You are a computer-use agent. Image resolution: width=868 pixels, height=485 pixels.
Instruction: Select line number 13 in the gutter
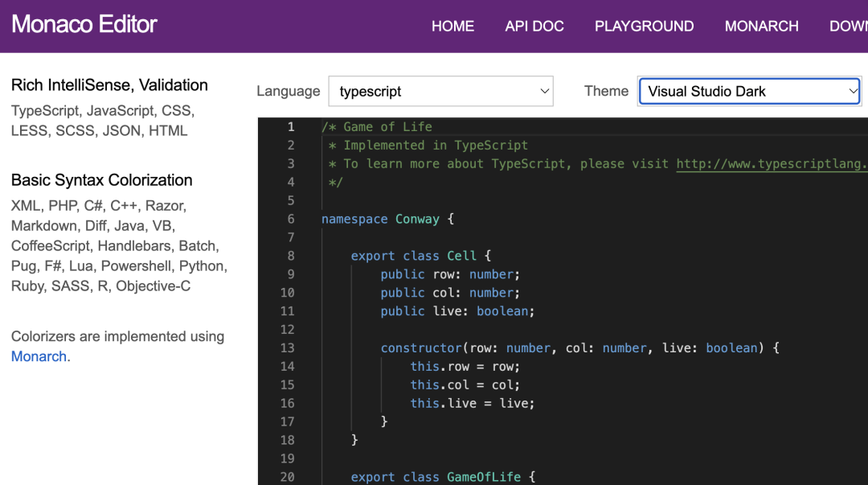pyautogui.click(x=287, y=348)
